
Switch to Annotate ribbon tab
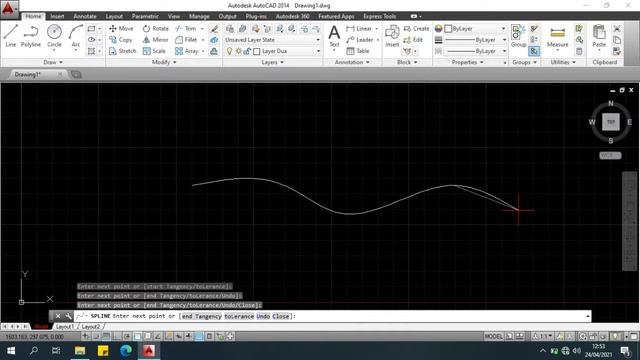(x=85, y=16)
